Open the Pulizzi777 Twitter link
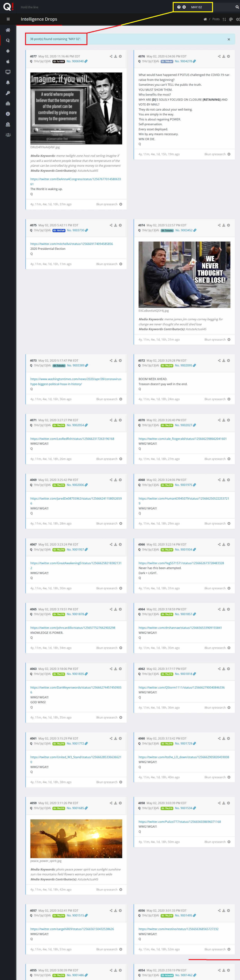 180,822
